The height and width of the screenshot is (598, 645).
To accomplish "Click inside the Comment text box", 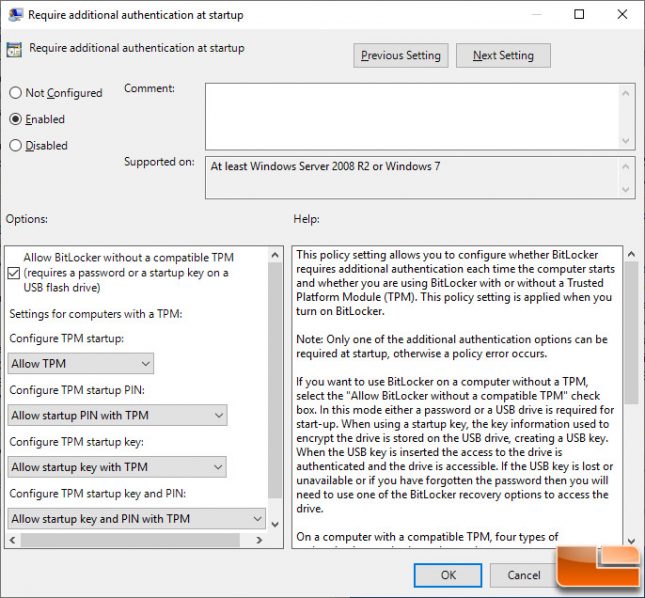I will point(412,117).
